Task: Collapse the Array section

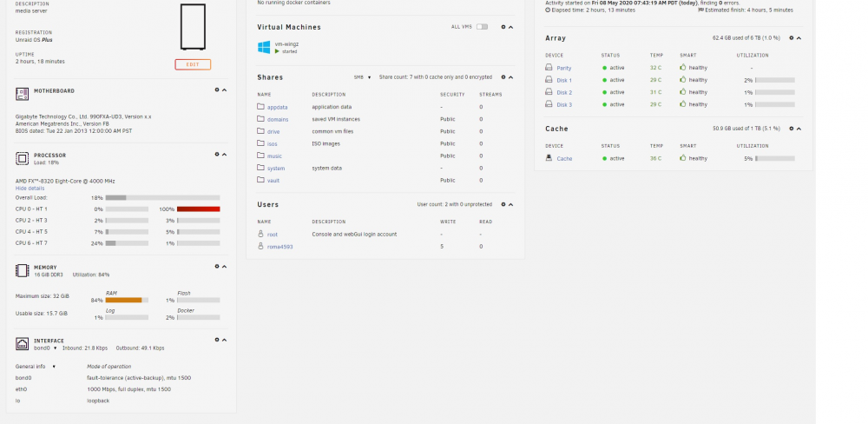Action: (x=799, y=37)
